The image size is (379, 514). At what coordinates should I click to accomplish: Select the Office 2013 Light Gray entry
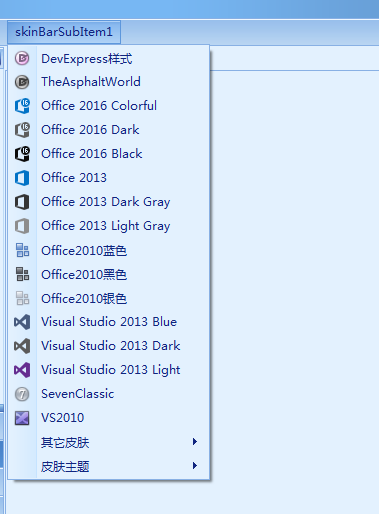click(109, 226)
